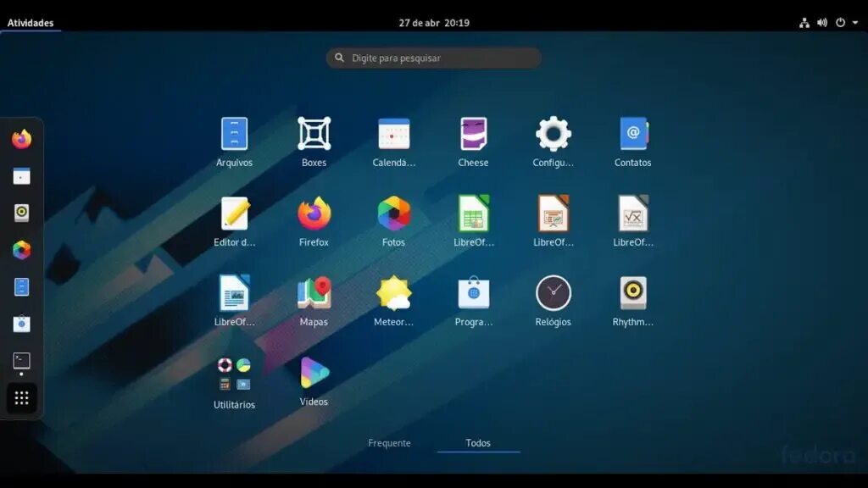Click the power icon in top bar
868x488 pixels.
840,23
